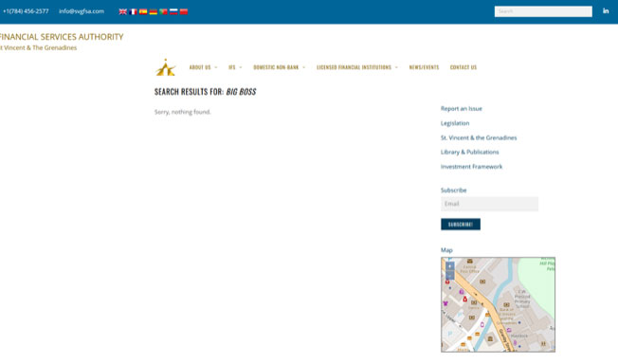Select the French flag language option
Image resolution: width=618 pixels, height=364 pixels.
pos(134,11)
